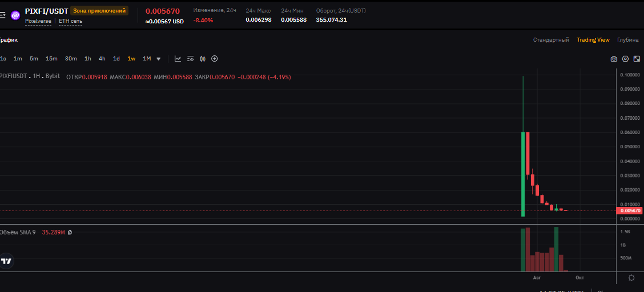The height and width of the screenshot is (292, 644).
Task: Open the indicators list icon
Action: (x=190, y=59)
